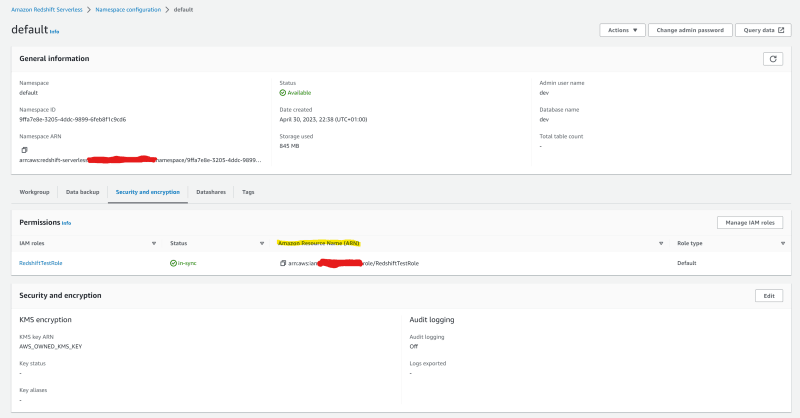The height and width of the screenshot is (418, 800).
Task: Click the Database name label
Action: click(559, 110)
